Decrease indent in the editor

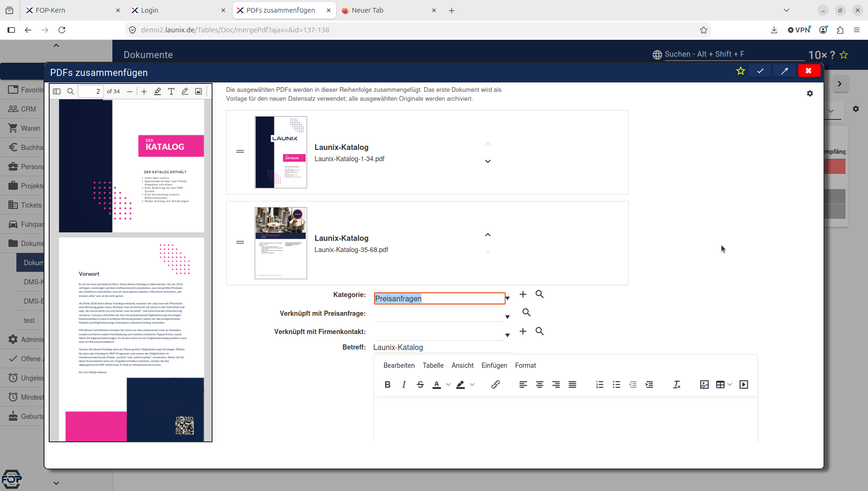pos(633,385)
